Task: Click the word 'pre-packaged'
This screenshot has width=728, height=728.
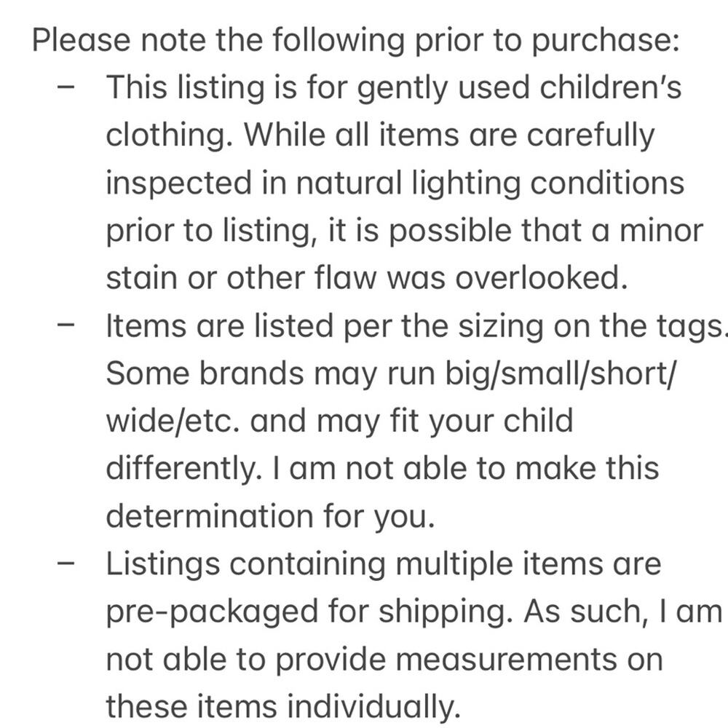Action: 213,613
